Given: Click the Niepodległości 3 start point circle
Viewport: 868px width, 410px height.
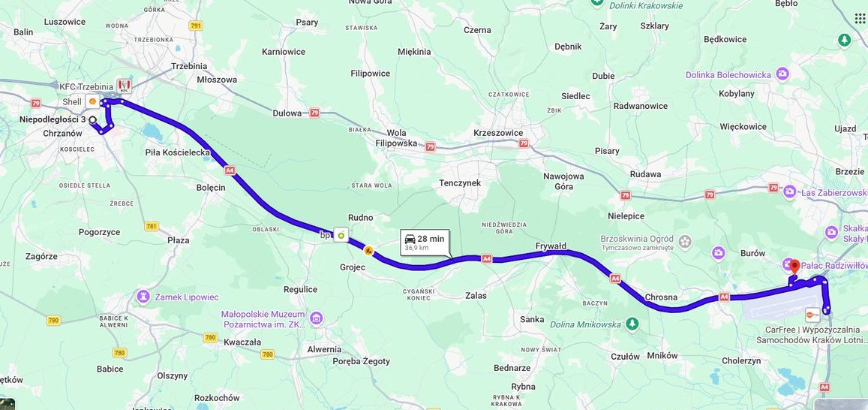Looking at the screenshot, I should [x=92, y=119].
